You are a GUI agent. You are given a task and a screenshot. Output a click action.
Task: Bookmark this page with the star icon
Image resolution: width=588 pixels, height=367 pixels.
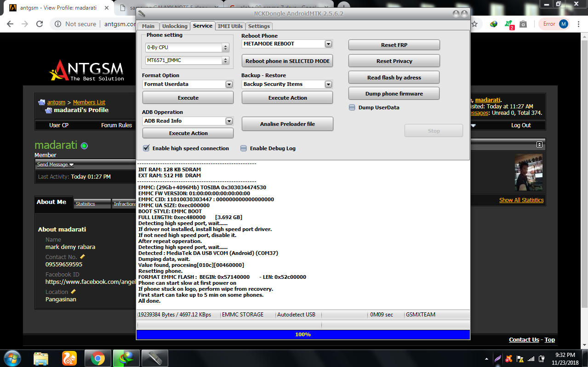click(474, 24)
